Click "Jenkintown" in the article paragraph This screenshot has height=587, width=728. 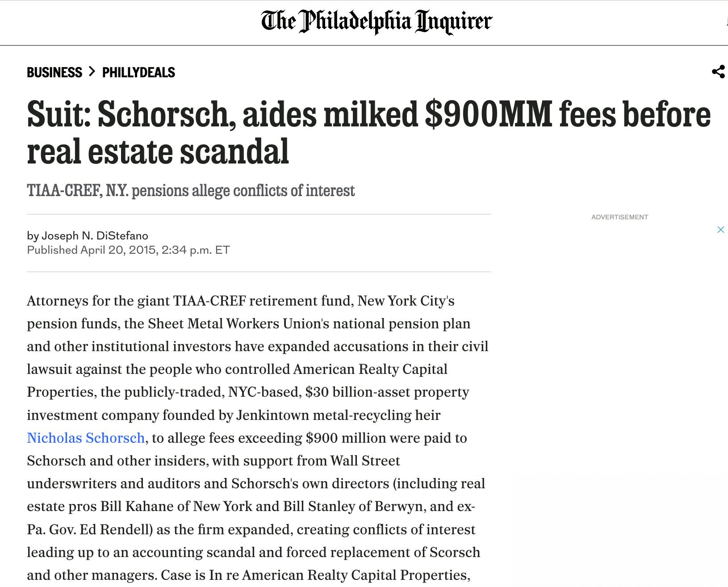272,415
